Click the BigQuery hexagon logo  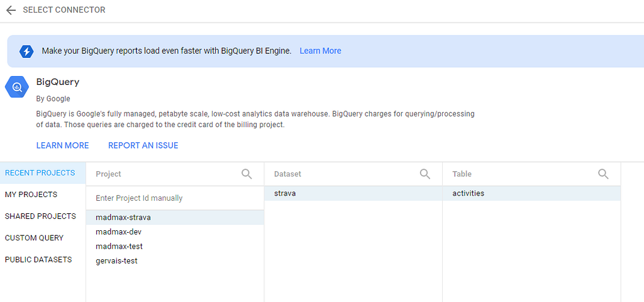(x=17, y=87)
